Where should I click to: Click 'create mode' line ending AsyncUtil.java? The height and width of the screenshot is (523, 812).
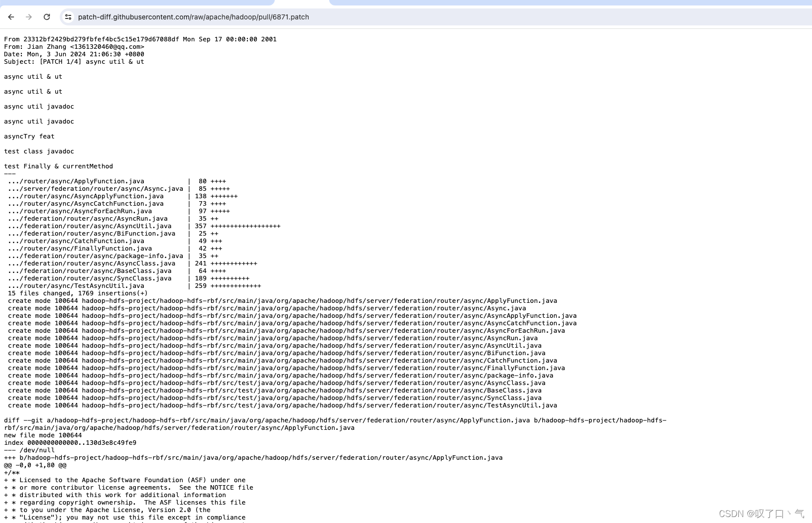tap(275, 346)
